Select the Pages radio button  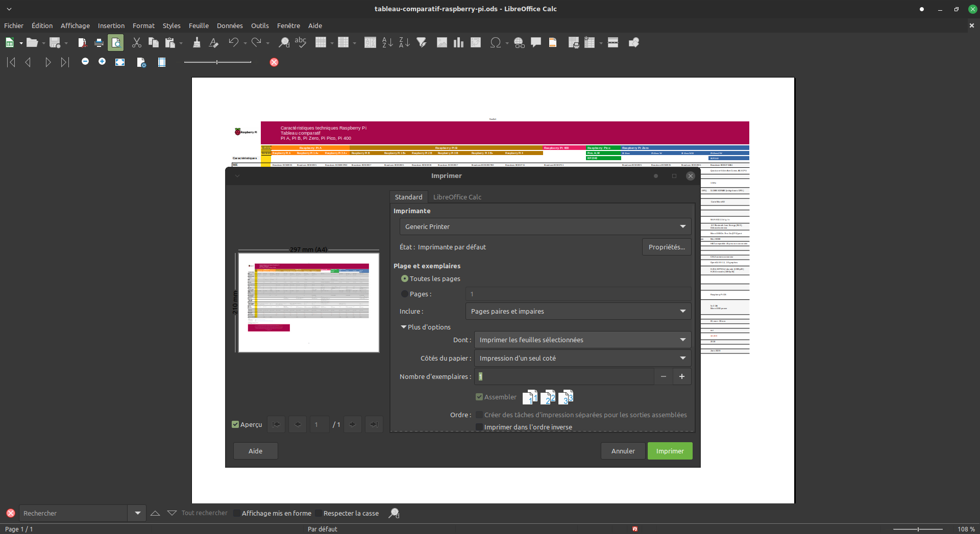pyautogui.click(x=405, y=294)
